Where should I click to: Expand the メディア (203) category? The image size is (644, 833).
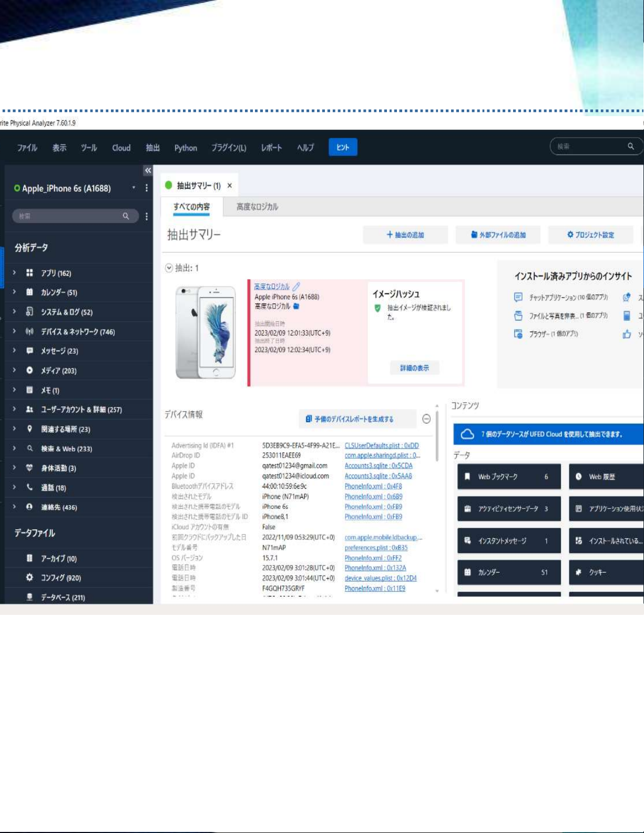[x=15, y=371]
